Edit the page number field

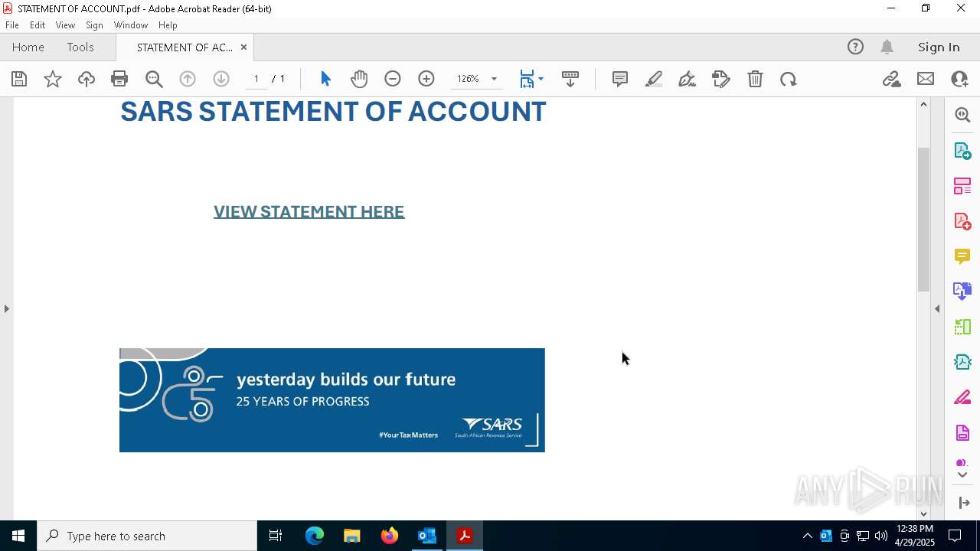256,79
